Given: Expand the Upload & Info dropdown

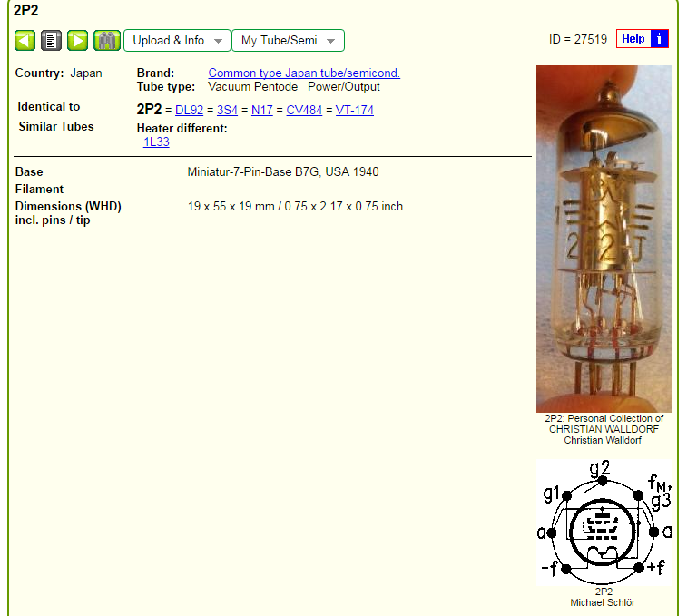Looking at the screenshot, I should pyautogui.click(x=177, y=41).
